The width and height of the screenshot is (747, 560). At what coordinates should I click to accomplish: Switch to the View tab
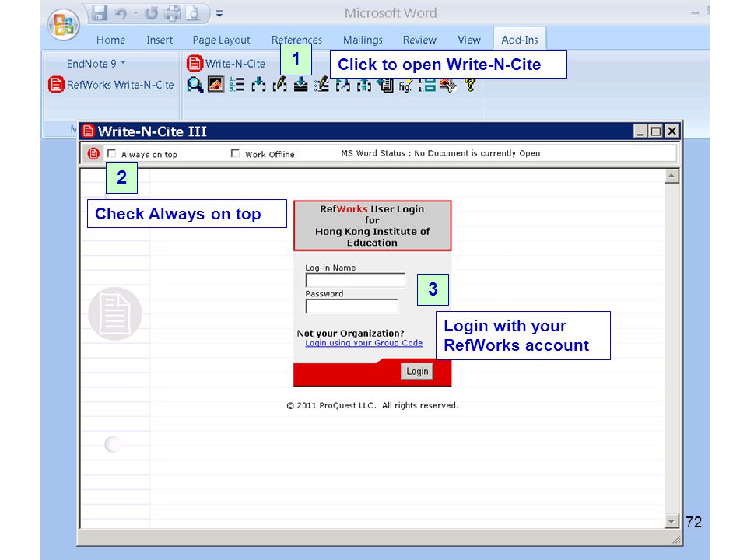coord(468,40)
